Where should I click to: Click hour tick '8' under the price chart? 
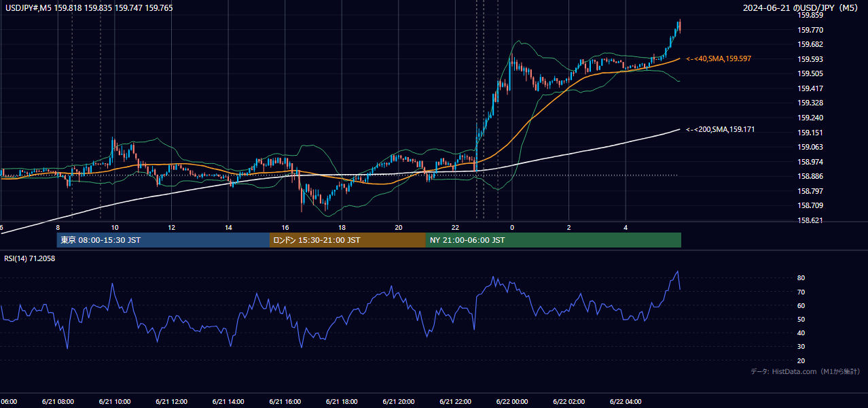click(58, 228)
